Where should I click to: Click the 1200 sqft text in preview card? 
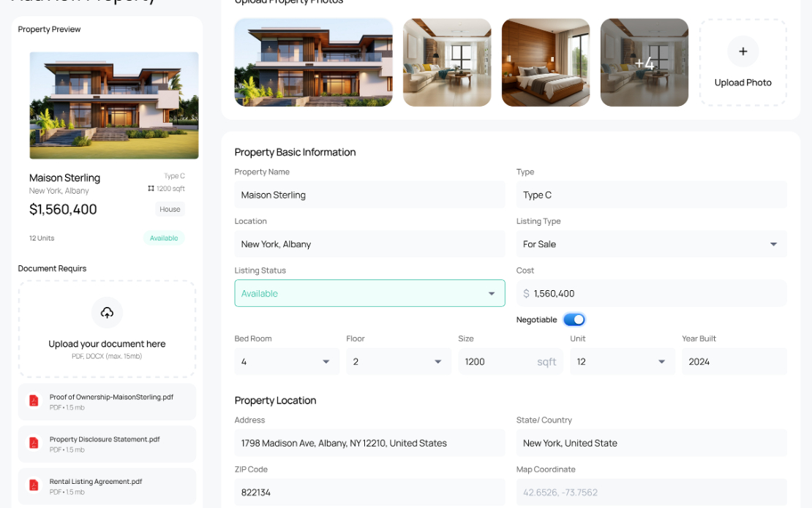pyautogui.click(x=170, y=189)
